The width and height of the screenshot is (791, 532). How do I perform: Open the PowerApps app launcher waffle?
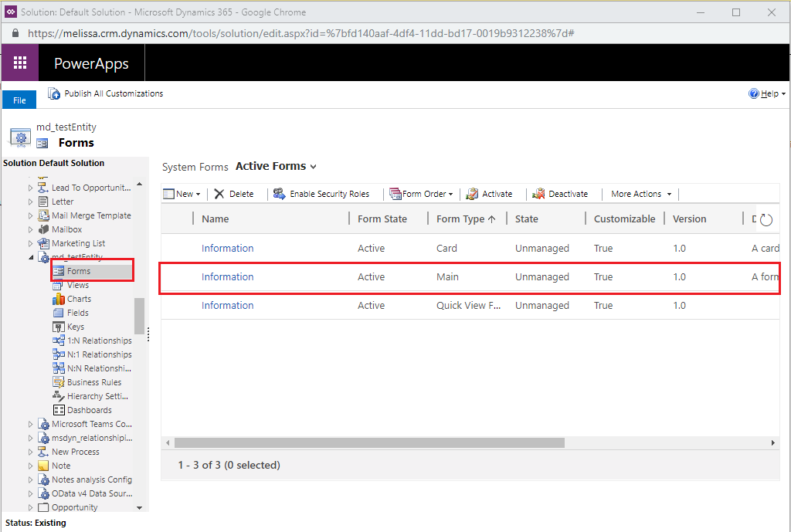coord(20,63)
